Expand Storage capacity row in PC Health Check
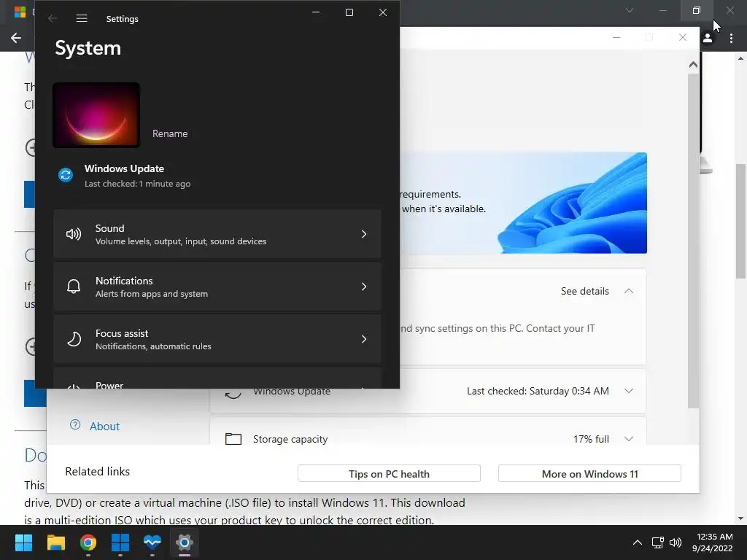The image size is (747, 560). point(629,438)
